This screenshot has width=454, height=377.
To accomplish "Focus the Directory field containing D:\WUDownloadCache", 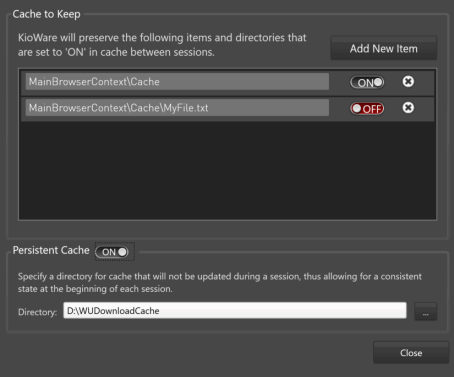I will click(x=235, y=311).
